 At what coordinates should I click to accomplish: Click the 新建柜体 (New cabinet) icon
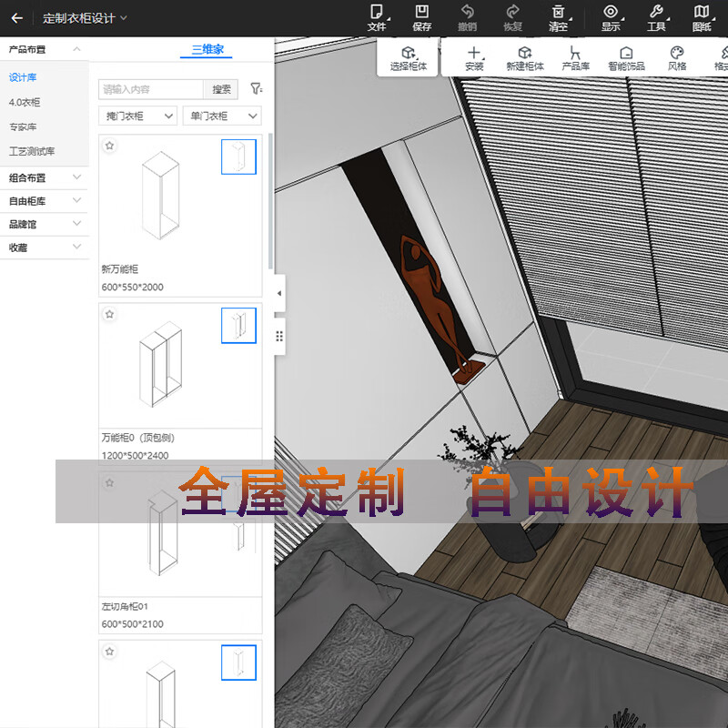point(524,54)
